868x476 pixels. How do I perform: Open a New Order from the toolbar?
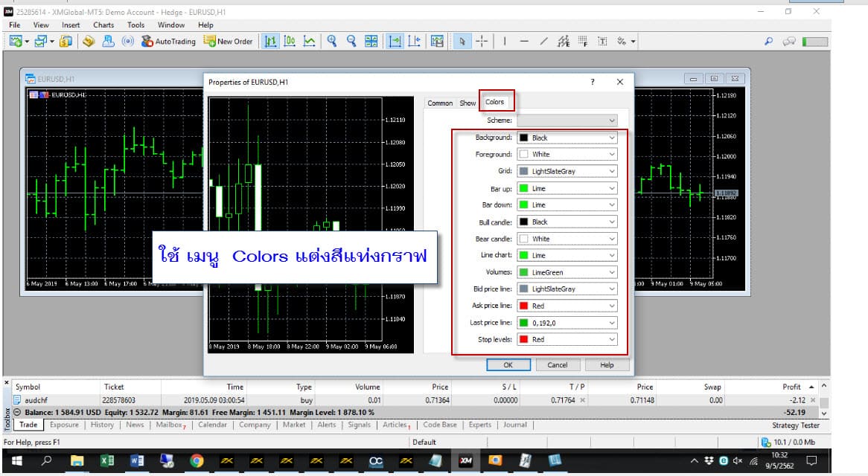228,42
